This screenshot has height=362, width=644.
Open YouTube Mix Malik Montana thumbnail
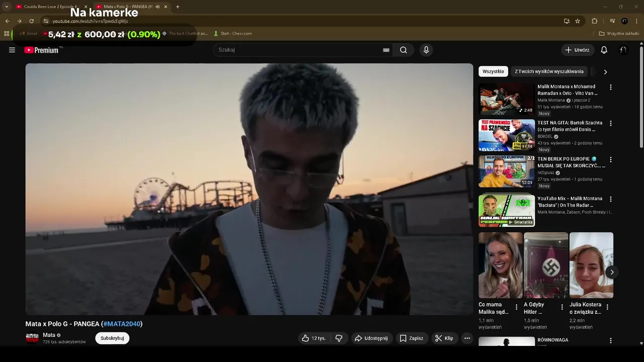(x=507, y=210)
